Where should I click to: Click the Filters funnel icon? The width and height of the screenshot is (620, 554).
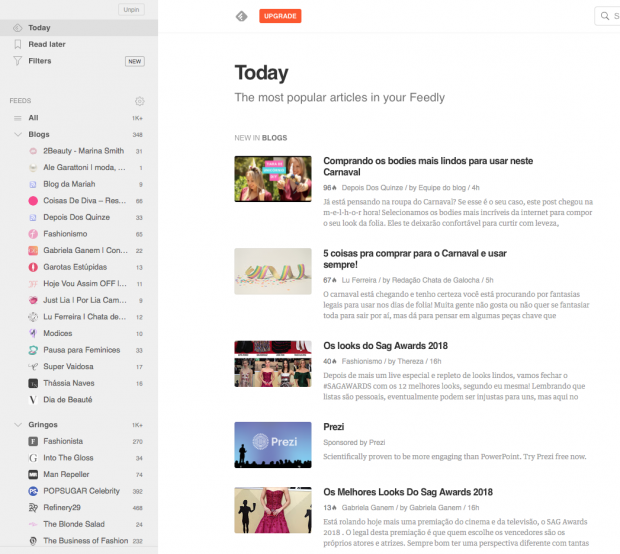(17, 61)
